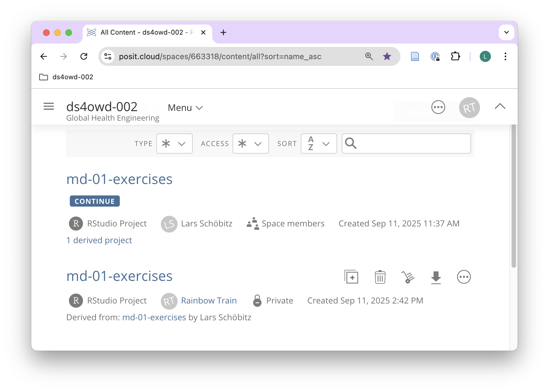Screen dimensions: 549x392
Task: Click the move project cart icon
Action: (408, 277)
